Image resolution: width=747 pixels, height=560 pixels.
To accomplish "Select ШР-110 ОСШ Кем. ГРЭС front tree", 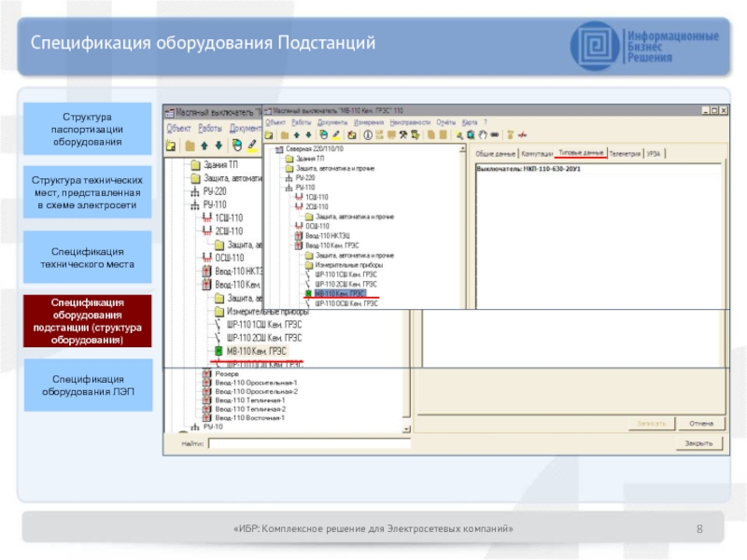I will click(346, 303).
